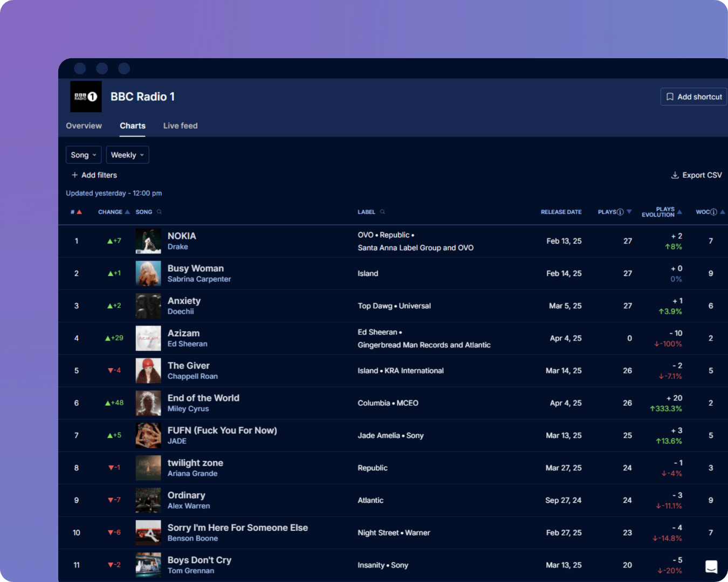
Task: Click the info icon next to WOC header
Action: 713,212
